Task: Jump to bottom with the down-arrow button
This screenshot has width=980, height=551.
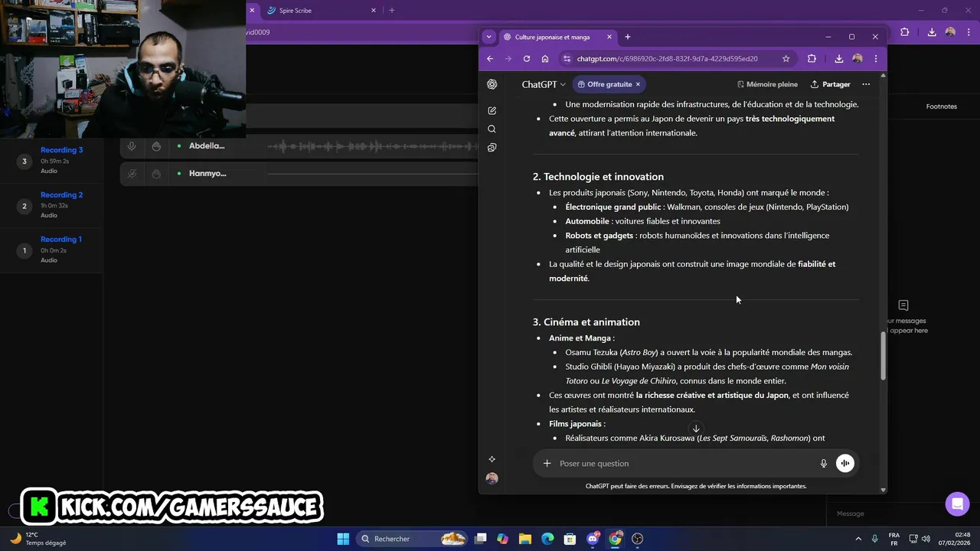Action: click(696, 429)
